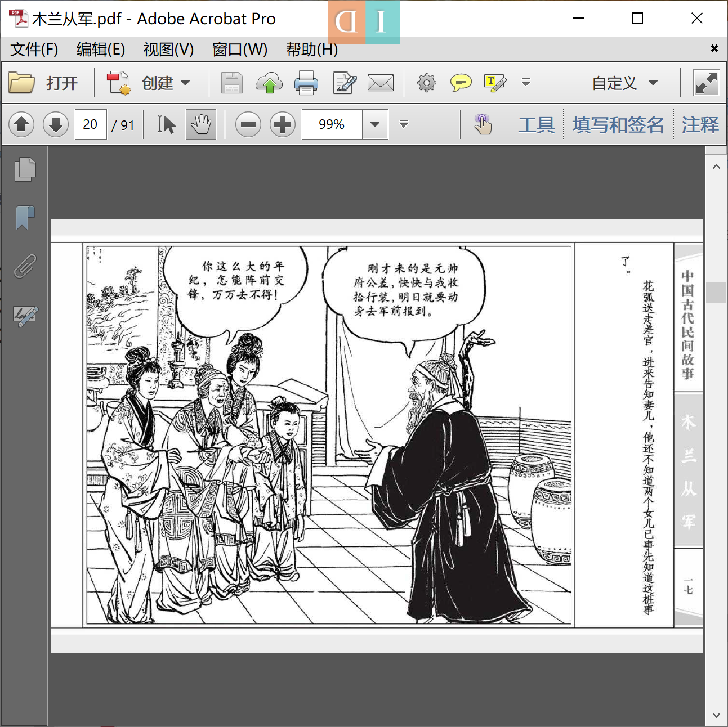
Task: Maximize the Acrobat window
Action: (637, 18)
